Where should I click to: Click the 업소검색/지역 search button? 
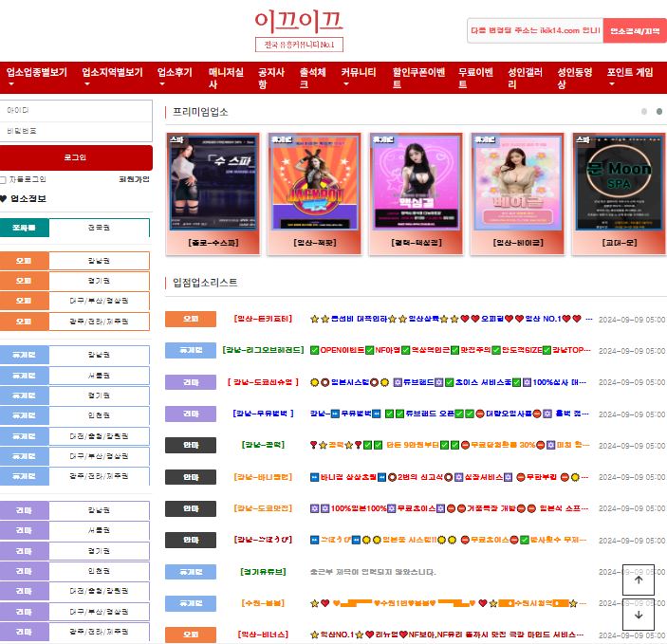coord(635,30)
